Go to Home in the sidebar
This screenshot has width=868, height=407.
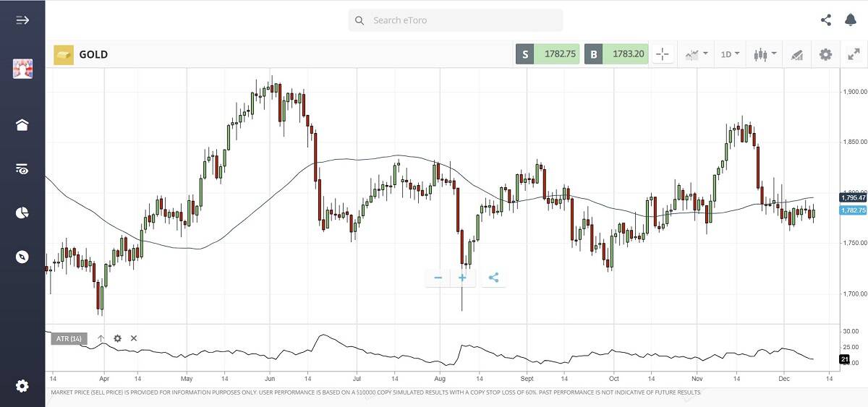[x=22, y=124]
